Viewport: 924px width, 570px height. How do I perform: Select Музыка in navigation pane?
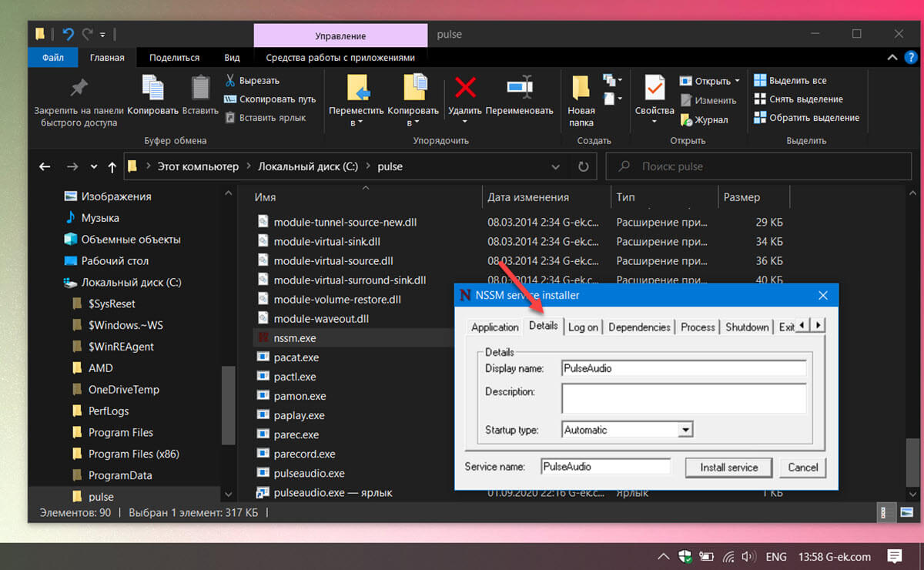coord(100,218)
